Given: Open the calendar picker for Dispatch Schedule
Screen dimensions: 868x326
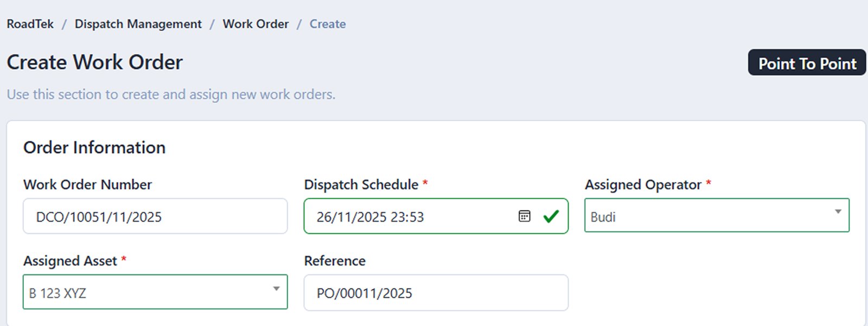Looking at the screenshot, I should coord(524,216).
